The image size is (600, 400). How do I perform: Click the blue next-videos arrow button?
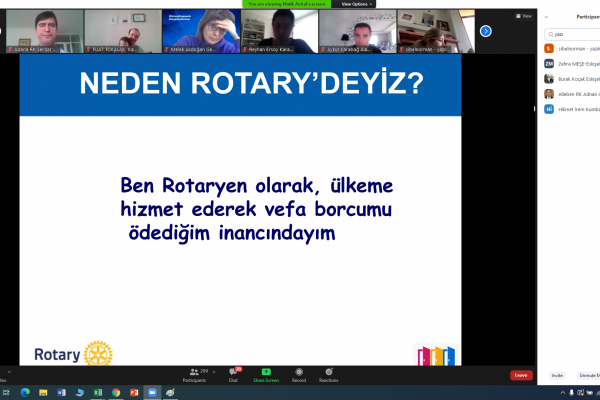(486, 31)
